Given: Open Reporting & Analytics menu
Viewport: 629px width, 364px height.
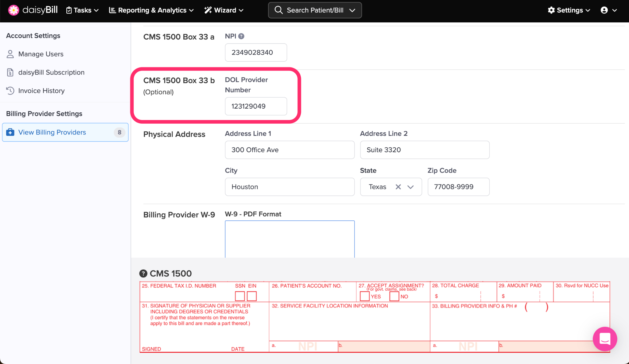Looking at the screenshot, I should click(x=151, y=10).
